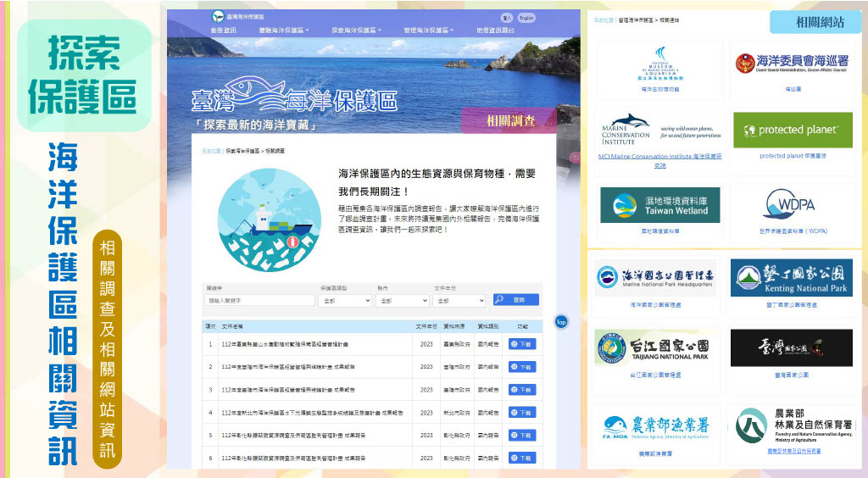This screenshot has width=868, height=478.
Task: Open the WDPA logo
Action: click(x=789, y=204)
